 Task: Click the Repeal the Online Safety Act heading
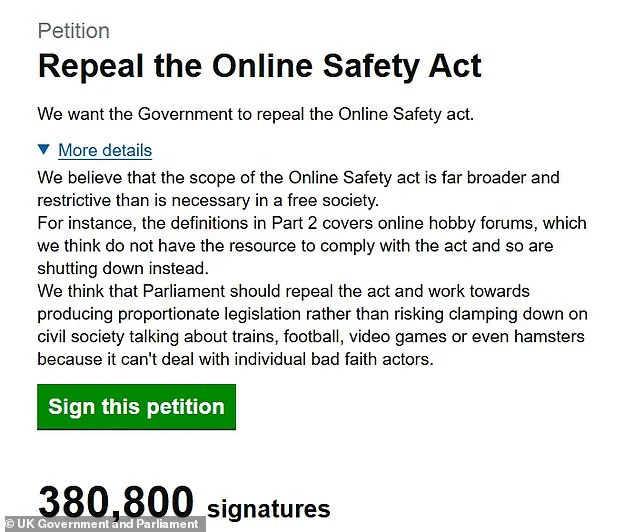click(x=259, y=66)
